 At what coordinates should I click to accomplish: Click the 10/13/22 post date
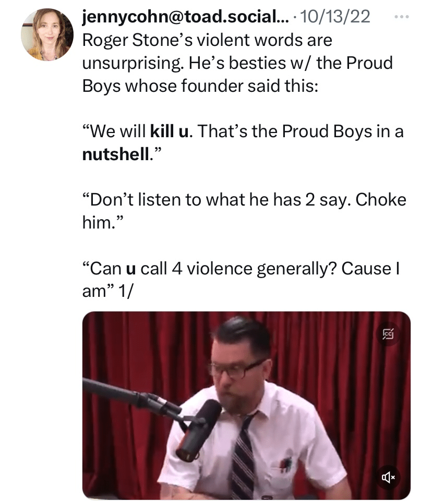335,17
